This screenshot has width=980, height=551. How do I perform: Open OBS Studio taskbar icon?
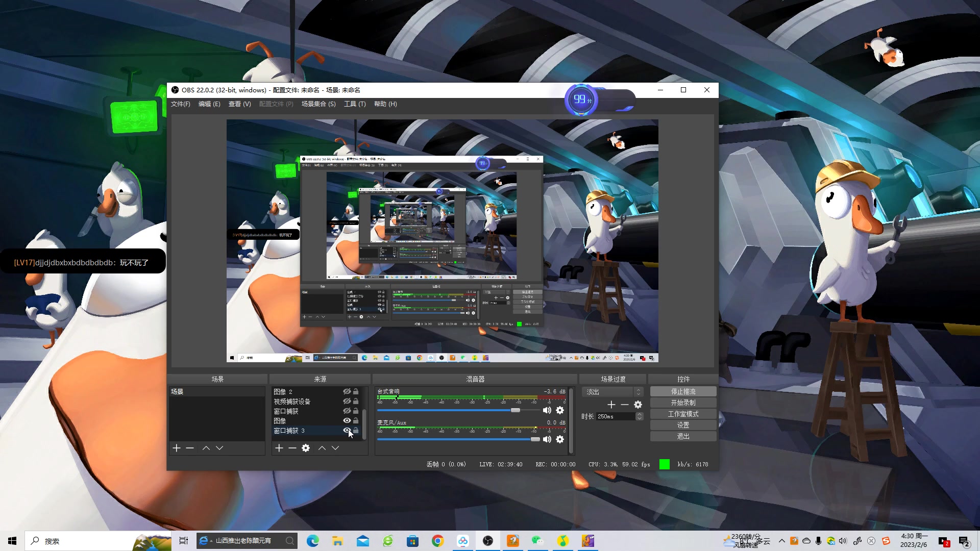coord(488,541)
